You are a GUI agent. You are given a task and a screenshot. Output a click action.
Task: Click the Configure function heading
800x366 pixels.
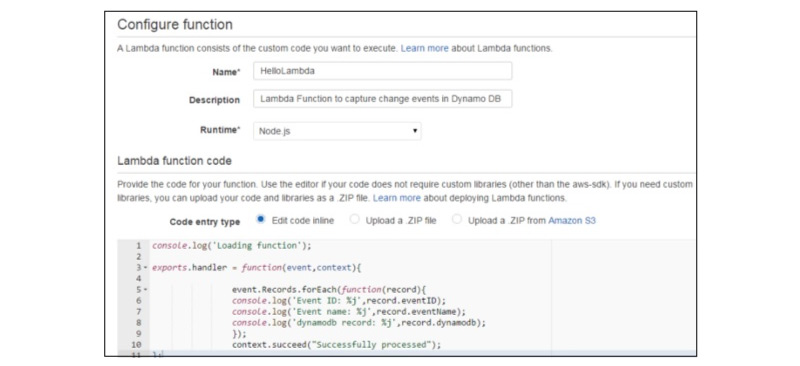[175, 25]
